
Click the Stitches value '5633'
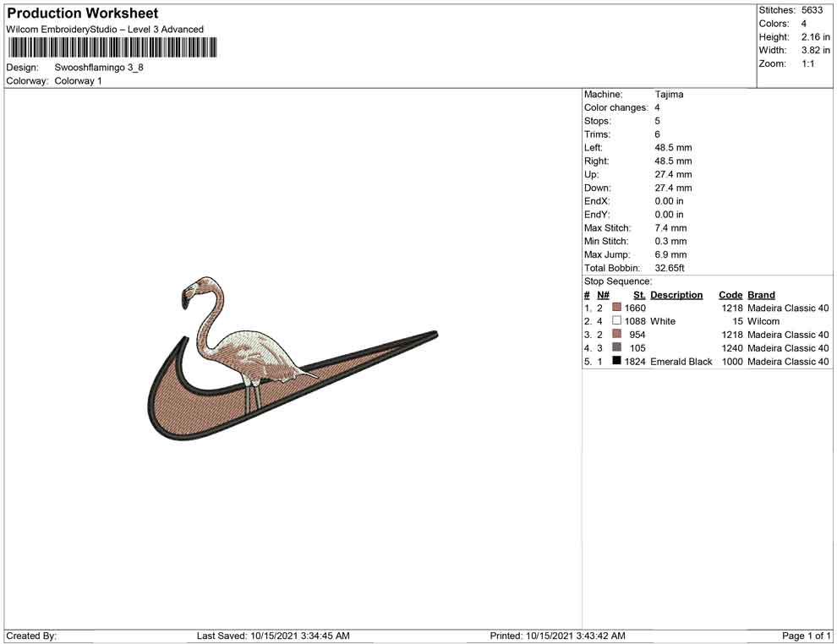(812, 10)
